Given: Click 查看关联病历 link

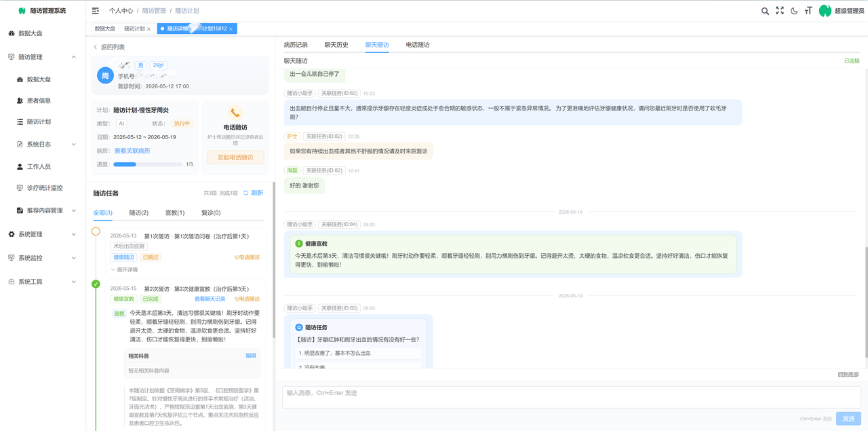Looking at the screenshot, I should click(132, 151).
